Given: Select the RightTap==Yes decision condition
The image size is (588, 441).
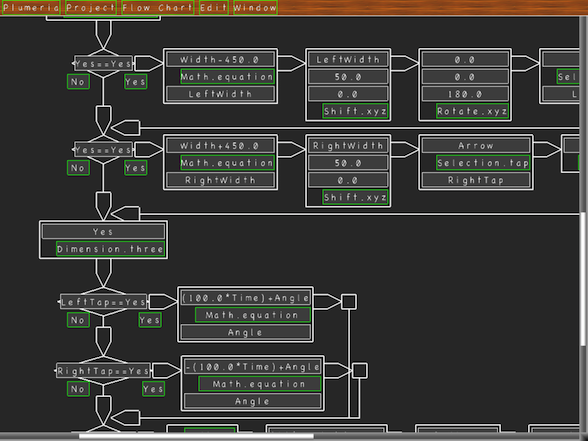Looking at the screenshot, I should pyautogui.click(x=103, y=371).
